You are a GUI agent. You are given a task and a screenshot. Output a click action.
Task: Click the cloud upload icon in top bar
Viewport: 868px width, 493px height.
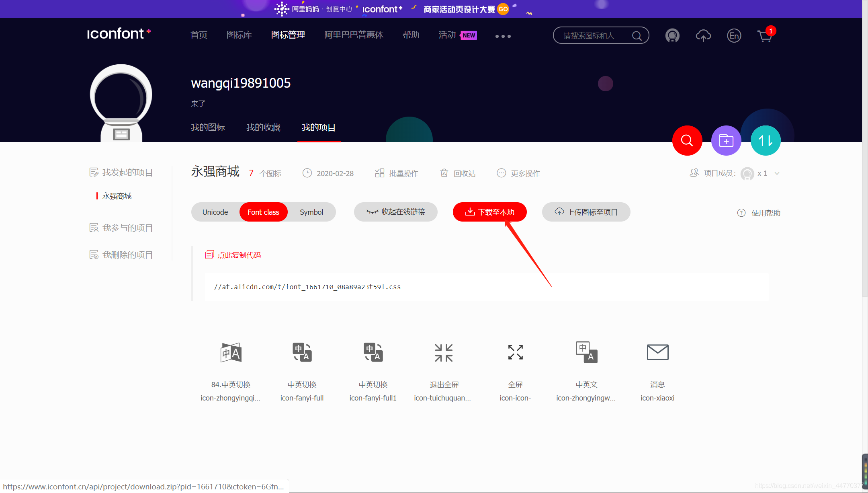tap(703, 36)
